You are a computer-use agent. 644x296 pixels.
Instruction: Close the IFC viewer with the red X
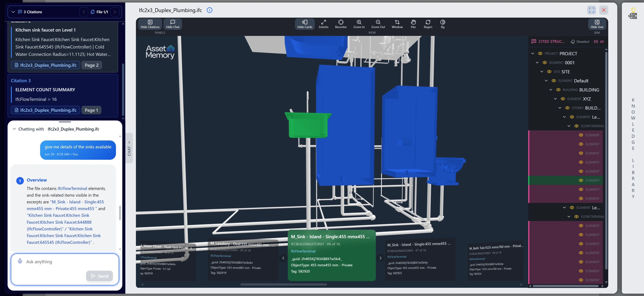point(604,10)
